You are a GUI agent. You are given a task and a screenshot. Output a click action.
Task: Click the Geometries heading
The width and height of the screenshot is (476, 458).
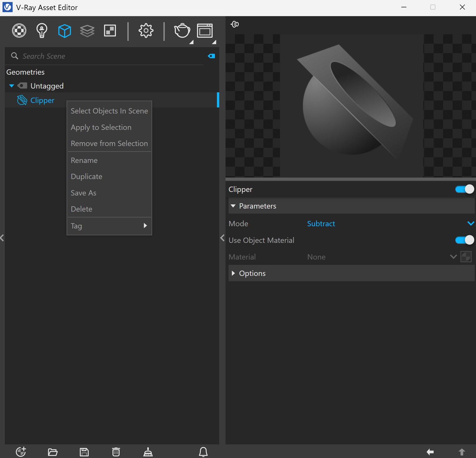pyautogui.click(x=26, y=72)
